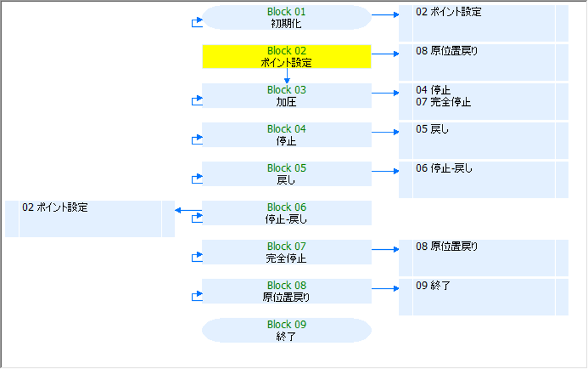Click the 07 完全停止 destination of Block 03

[443, 102]
